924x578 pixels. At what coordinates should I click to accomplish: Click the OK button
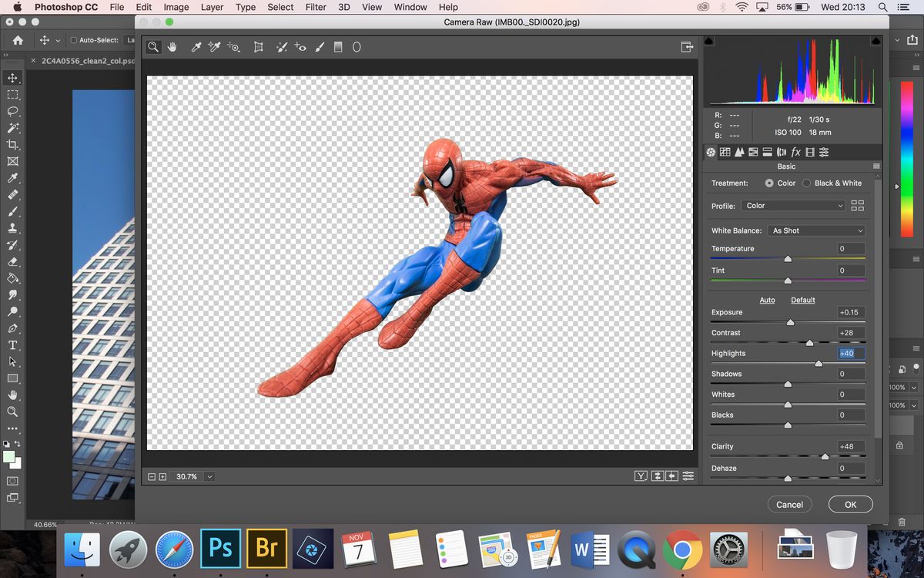(850, 504)
